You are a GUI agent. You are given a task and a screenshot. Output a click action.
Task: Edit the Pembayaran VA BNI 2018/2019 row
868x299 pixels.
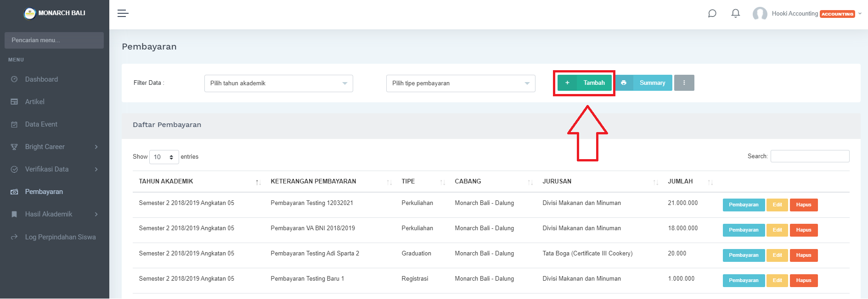(777, 230)
